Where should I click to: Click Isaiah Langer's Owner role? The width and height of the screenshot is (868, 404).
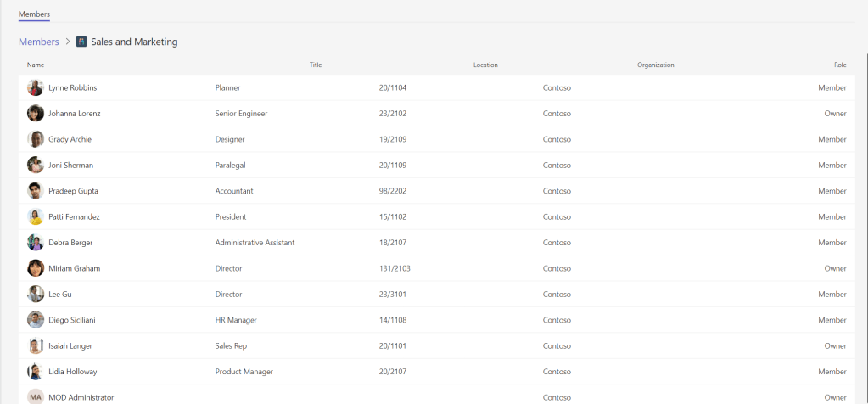pyautogui.click(x=835, y=346)
